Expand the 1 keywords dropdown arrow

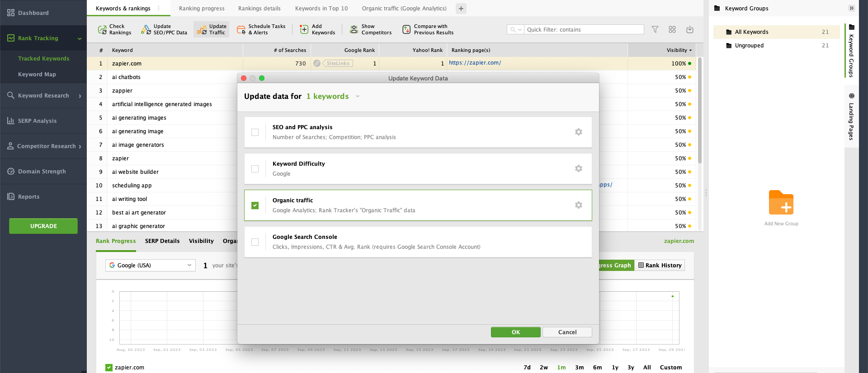(358, 96)
